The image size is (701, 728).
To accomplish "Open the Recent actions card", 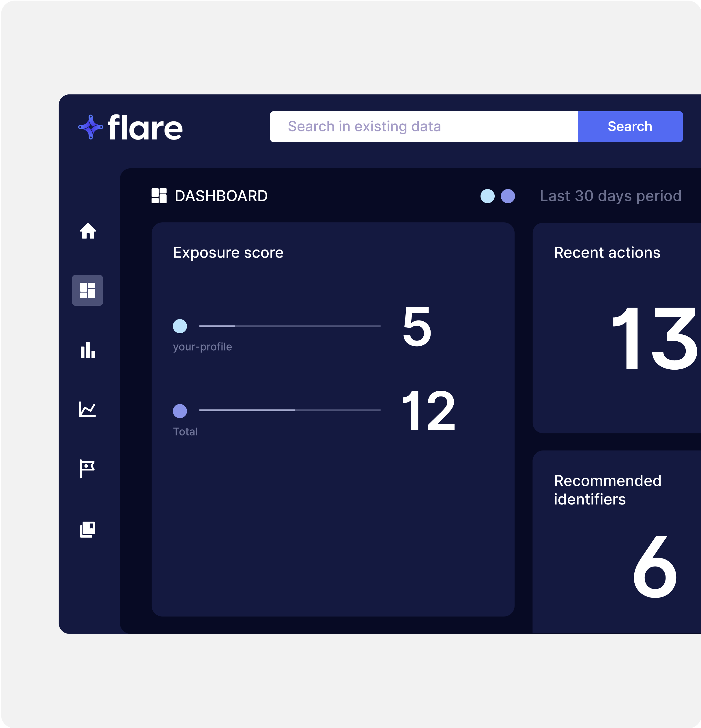I will (x=616, y=327).
